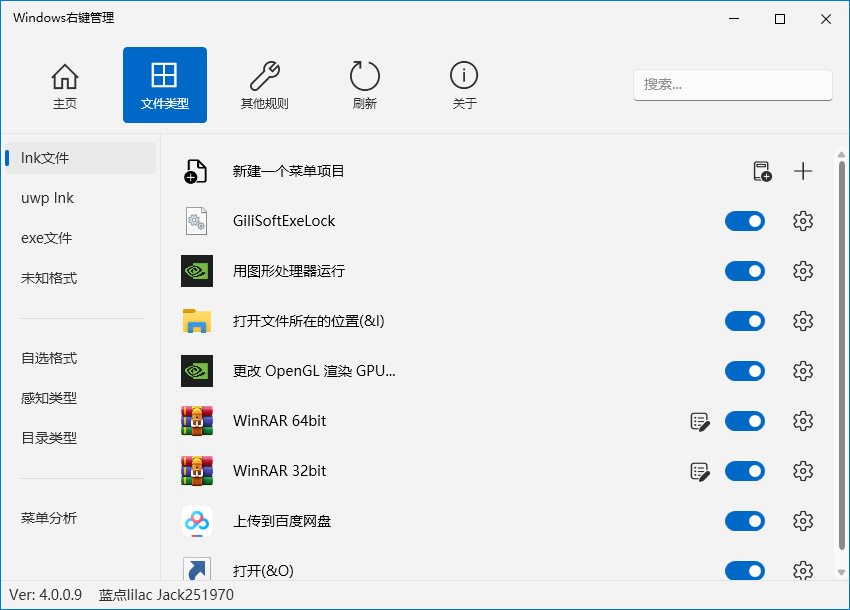Select exe文件 in the sidebar
The width and height of the screenshot is (850, 610).
80,238
